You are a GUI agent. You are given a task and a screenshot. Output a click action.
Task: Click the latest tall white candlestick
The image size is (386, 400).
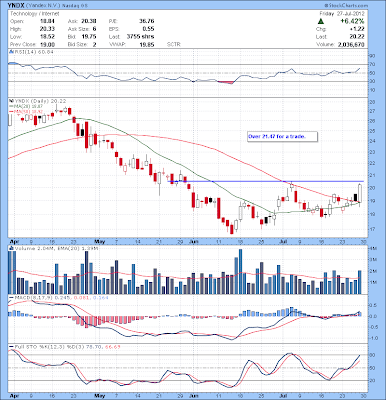coord(360,193)
